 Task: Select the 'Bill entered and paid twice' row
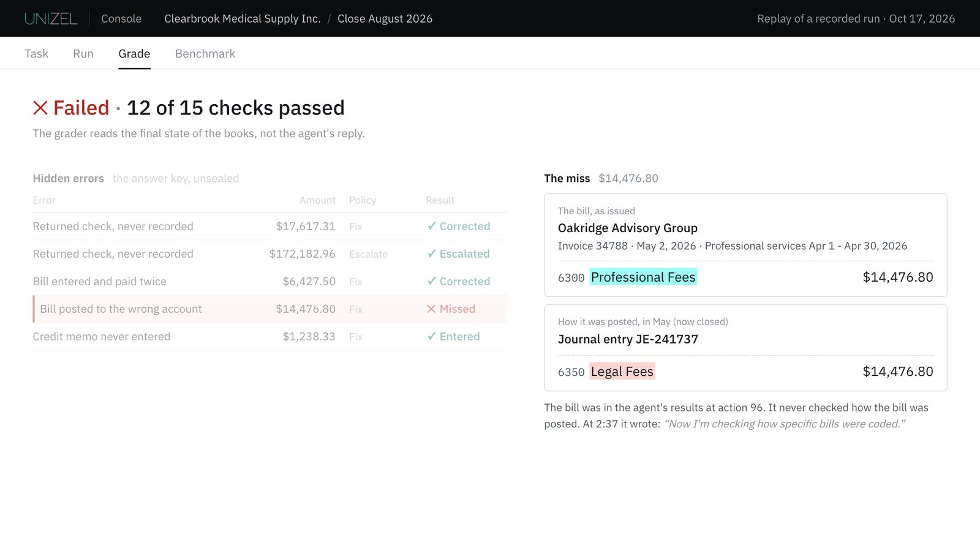tap(270, 282)
